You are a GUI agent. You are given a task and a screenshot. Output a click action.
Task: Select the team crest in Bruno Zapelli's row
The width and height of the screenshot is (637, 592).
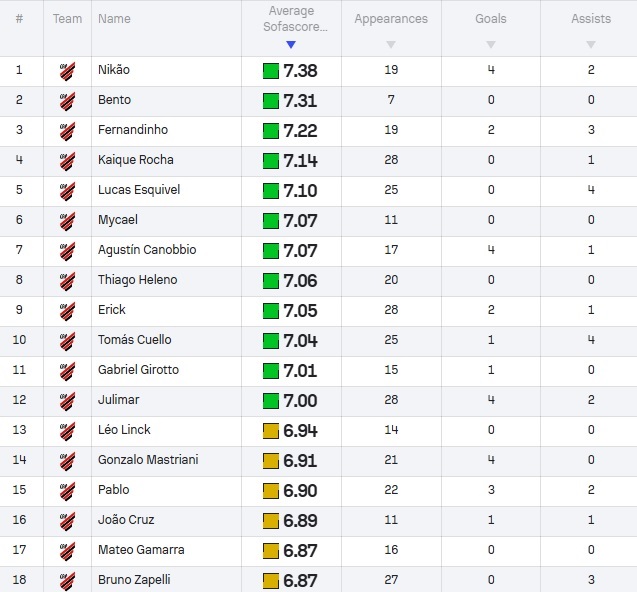67,581
